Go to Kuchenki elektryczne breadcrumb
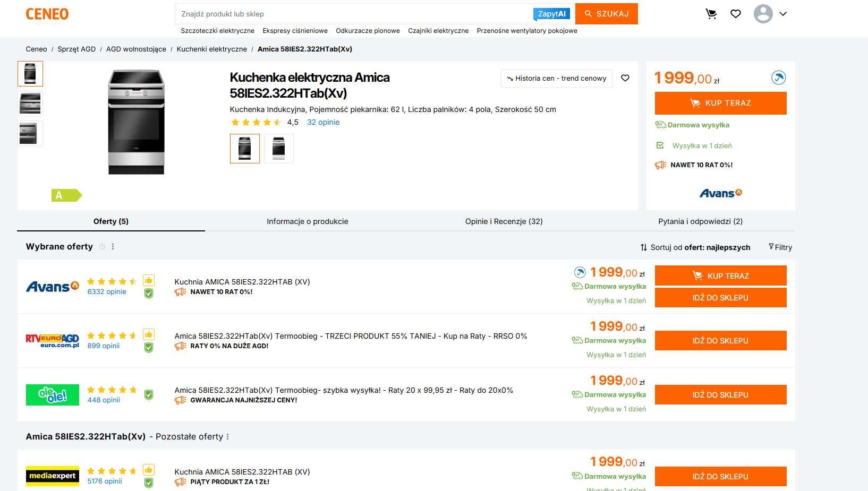The height and width of the screenshot is (491, 868). pyautogui.click(x=212, y=49)
